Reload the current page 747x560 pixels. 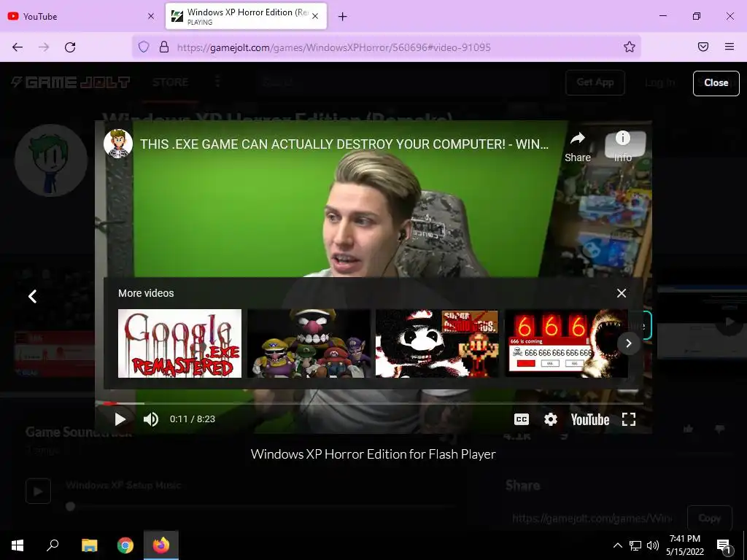tap(70, 47)
